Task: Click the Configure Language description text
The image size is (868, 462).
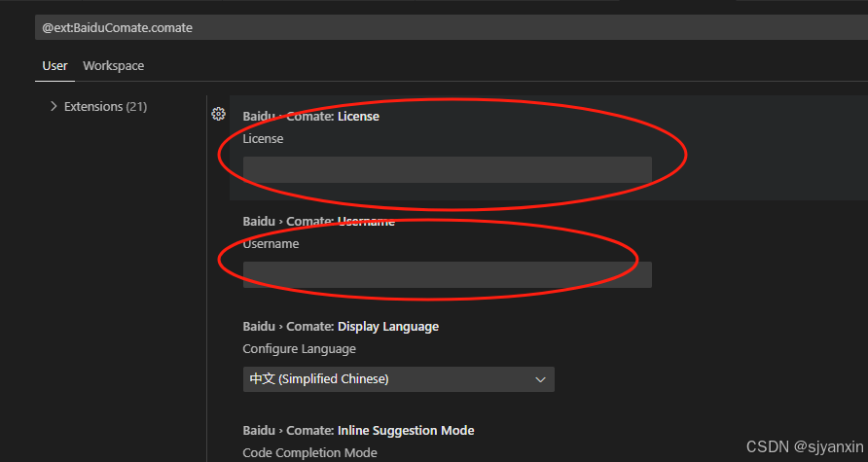Action: 299,349
